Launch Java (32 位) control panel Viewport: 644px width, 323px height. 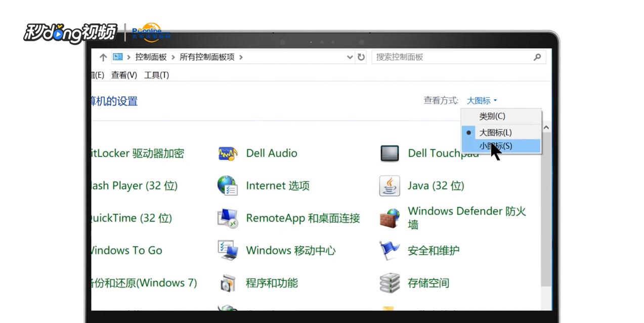[436, 186]
